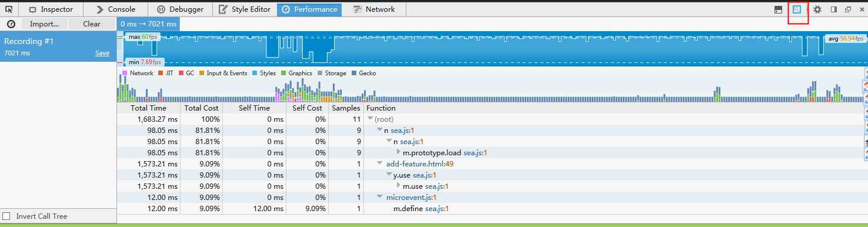Image resolution: width=868 pixels, height=227 pixels.
Task: Collapse the add-feature.html:49 node
Action: [x=380, y=164]
